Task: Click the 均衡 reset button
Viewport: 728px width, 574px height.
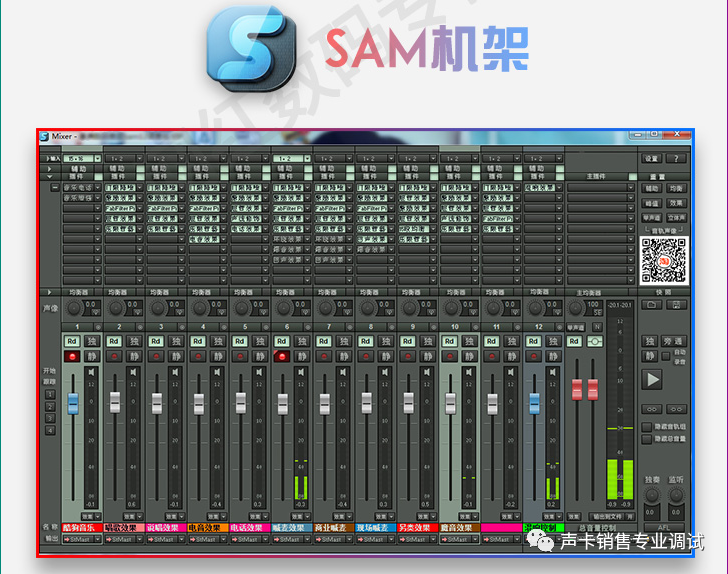Action: point(676,188)
